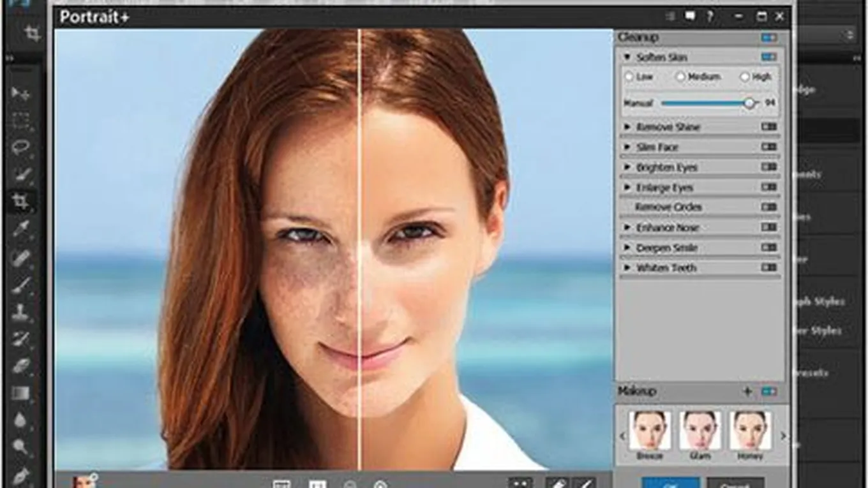Select the rectangular Marquee tool
Screen dimensions: 868x488
pos(20,120)
